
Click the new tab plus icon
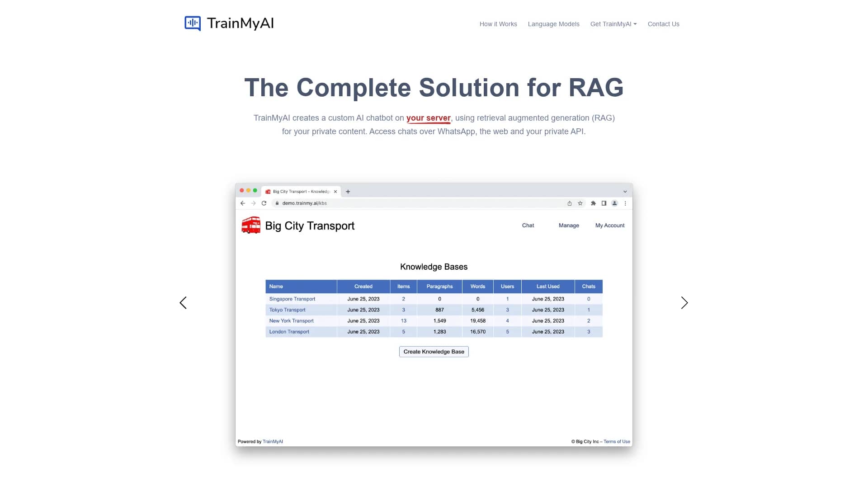point(348,192)
